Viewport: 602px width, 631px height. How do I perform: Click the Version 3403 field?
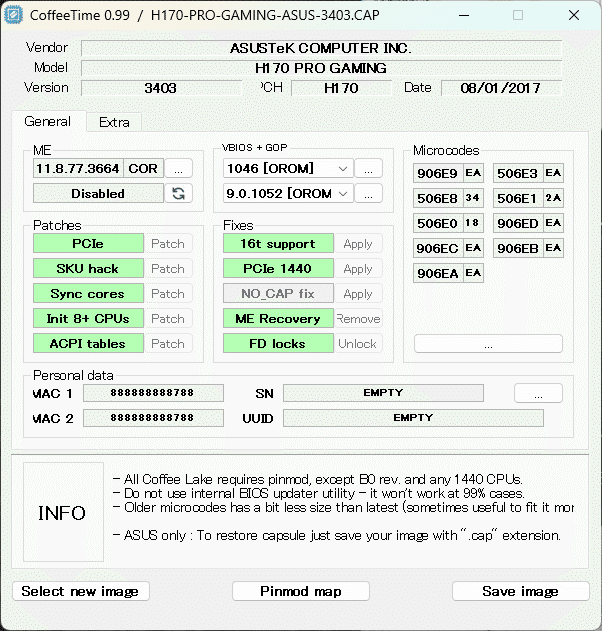161,88
